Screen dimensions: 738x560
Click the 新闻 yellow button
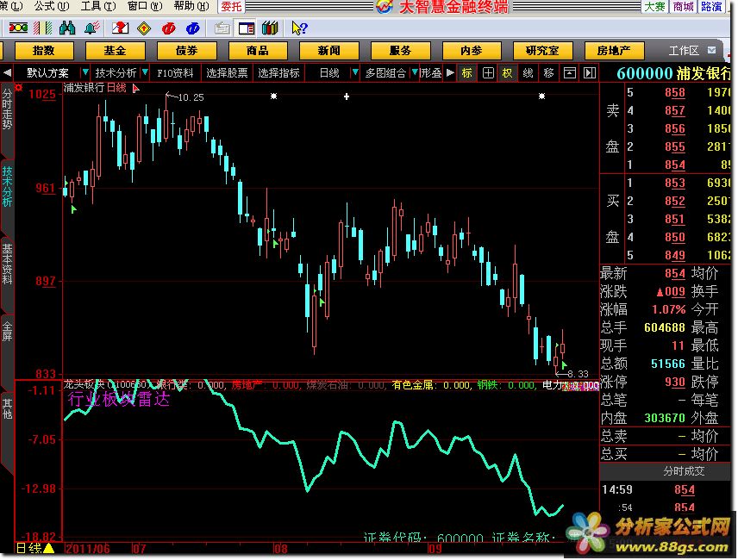329,50
